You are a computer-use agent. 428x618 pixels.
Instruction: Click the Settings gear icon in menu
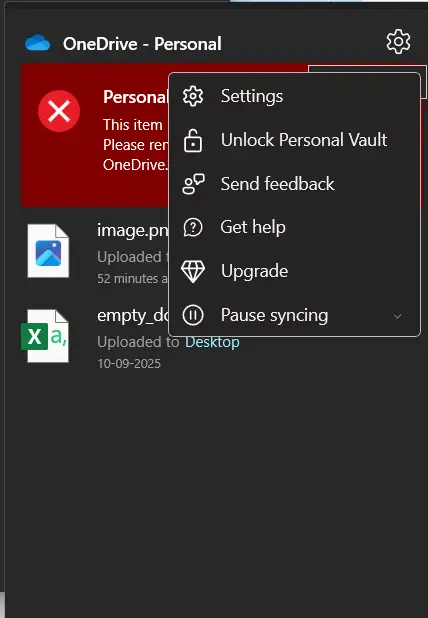(193, 96)
